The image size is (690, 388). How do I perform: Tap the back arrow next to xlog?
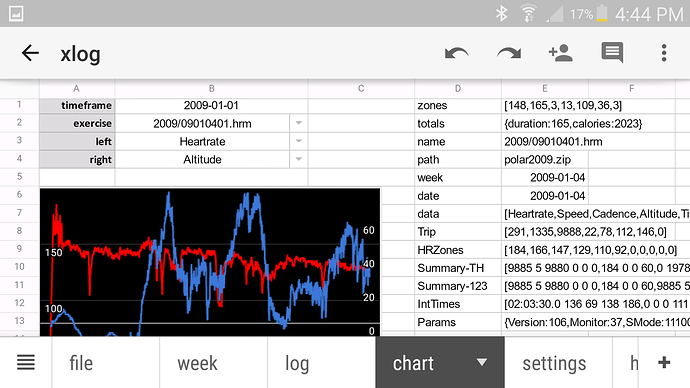[30, 53]
